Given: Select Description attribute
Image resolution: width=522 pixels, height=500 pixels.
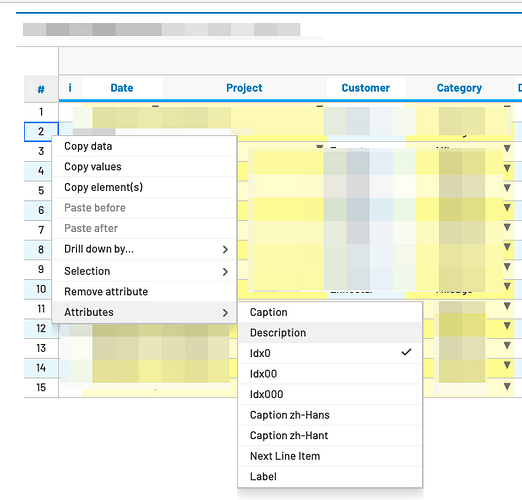Looking at the screenshot, I should click(x=330, y=333).
